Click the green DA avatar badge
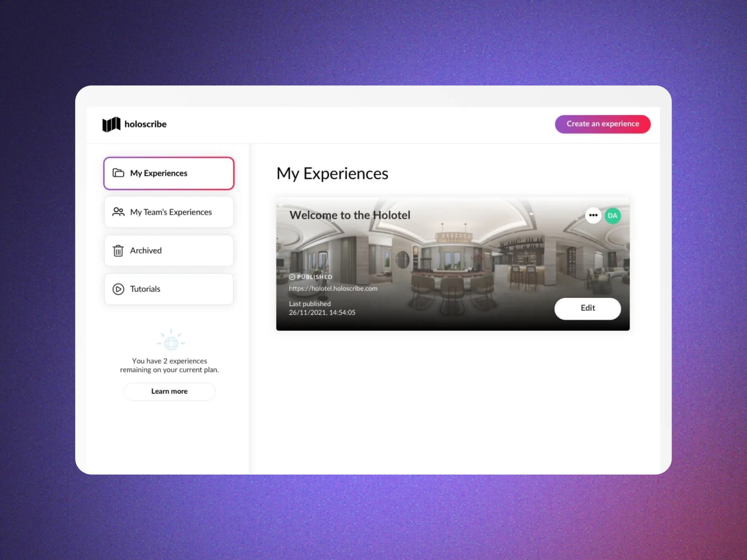This screenshot has height=560, width=747. click(x=613, y=216)
